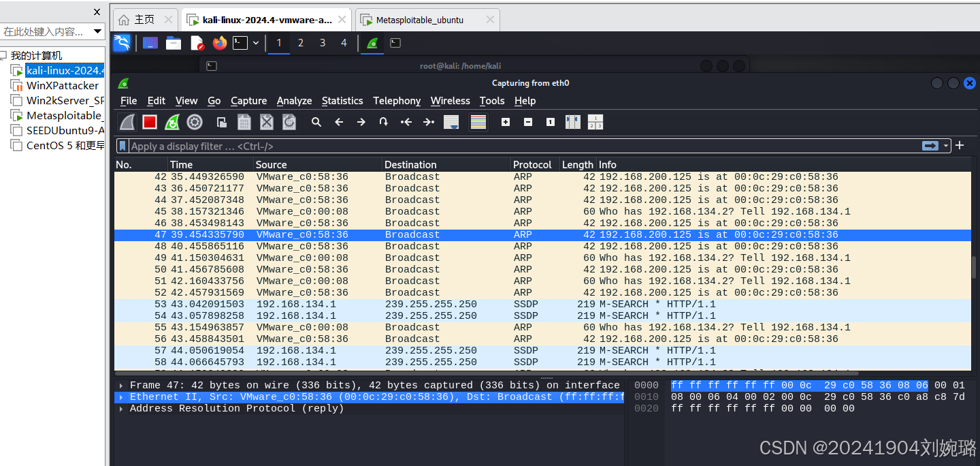Open the Tools menu

click(x=492, y=100)
